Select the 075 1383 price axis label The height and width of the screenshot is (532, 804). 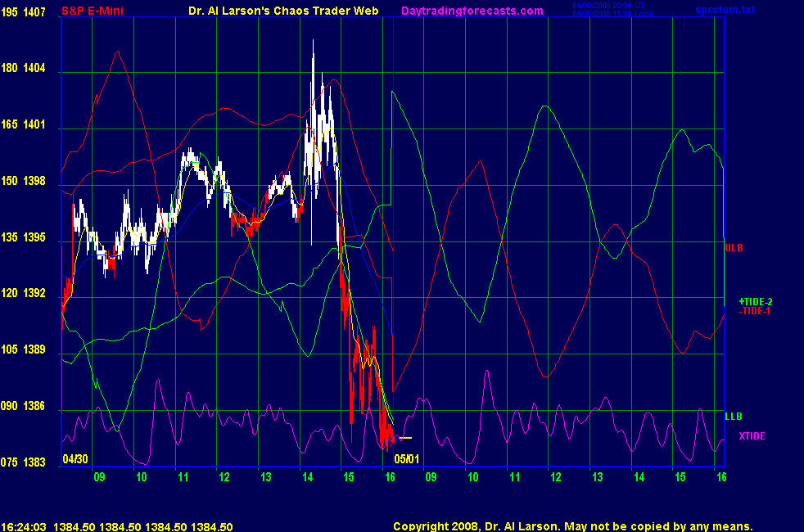point(23,462)
